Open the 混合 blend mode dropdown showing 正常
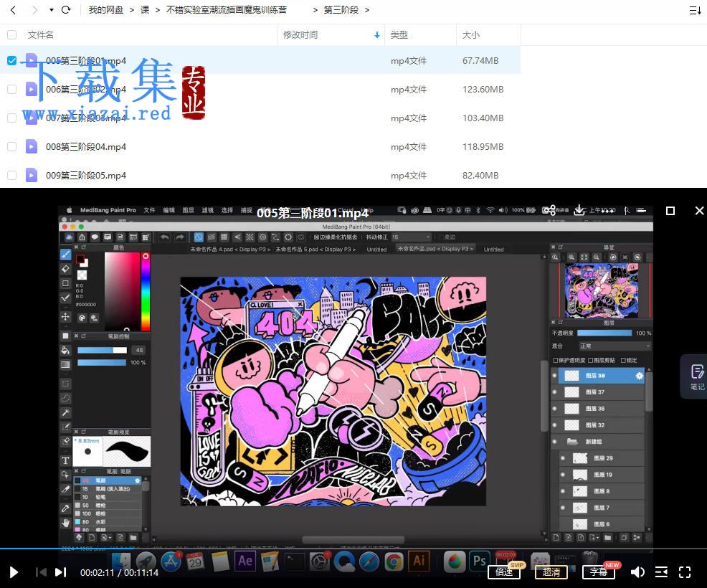This screenshot has width=707, height=588. coord(615,346)
